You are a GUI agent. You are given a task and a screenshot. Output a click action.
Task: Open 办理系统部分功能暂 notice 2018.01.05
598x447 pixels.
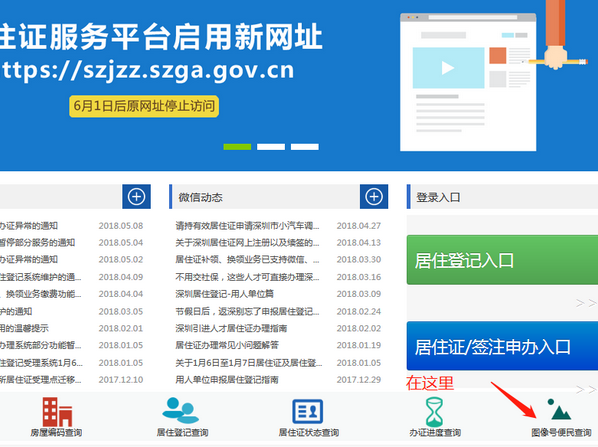click(40, 345)
